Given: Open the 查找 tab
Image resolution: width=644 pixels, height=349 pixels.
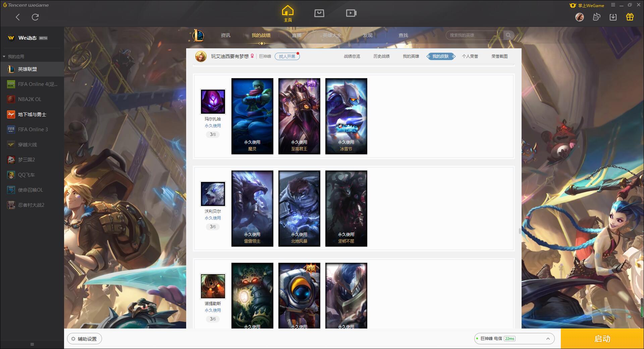Looking at the screenshot, I should pyautogui.click(x=403, y=35).
